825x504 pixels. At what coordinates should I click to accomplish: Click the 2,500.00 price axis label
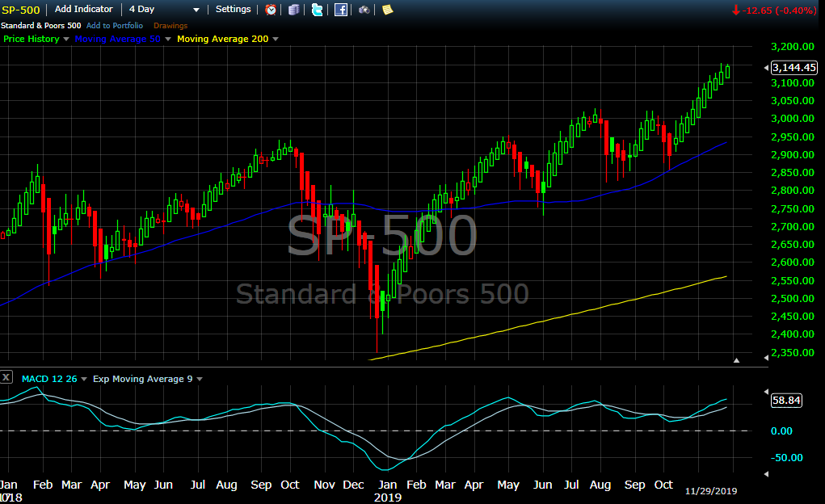[793, 298]
